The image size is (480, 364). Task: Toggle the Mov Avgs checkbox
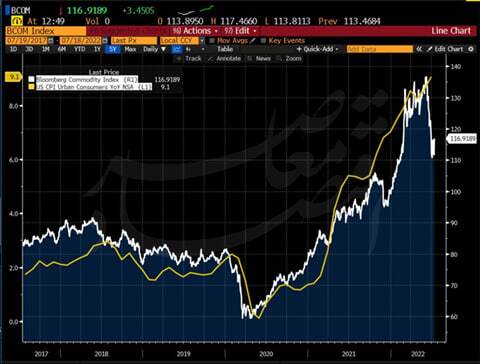point(212,41)
